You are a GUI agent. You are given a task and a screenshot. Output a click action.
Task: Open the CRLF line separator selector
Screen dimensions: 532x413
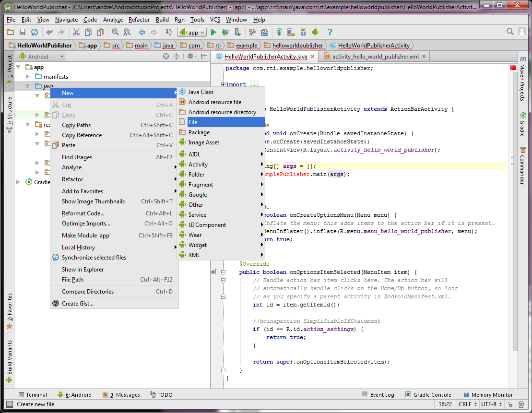point(468,404)
